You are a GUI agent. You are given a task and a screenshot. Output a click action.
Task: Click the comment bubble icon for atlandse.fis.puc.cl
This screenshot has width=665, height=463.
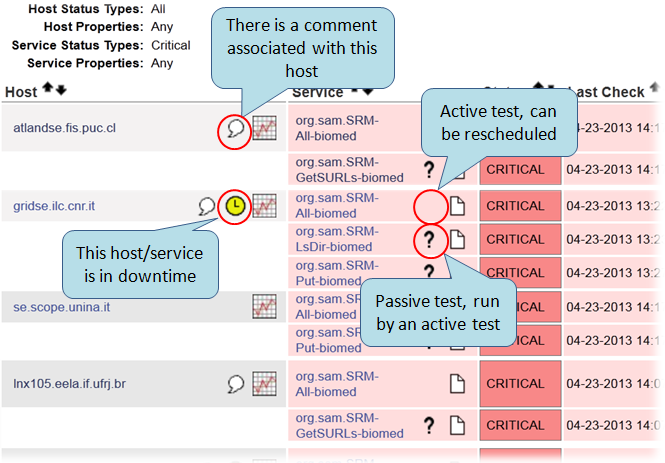[x=234, y=129]
